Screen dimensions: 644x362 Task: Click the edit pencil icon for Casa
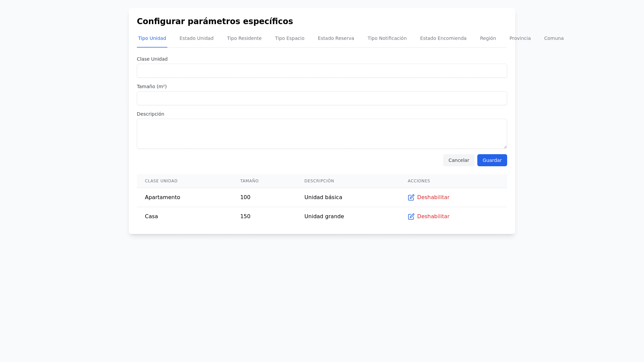point(411,217)
